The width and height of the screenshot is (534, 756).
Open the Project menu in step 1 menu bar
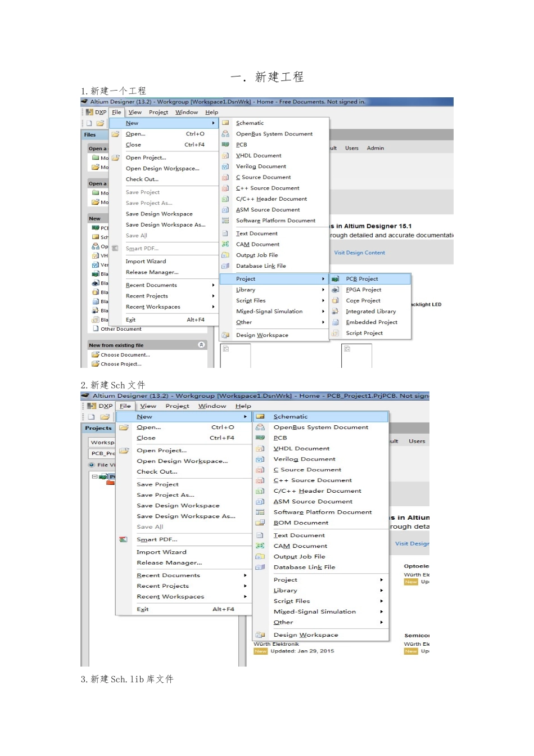click(x=159, y=112)
